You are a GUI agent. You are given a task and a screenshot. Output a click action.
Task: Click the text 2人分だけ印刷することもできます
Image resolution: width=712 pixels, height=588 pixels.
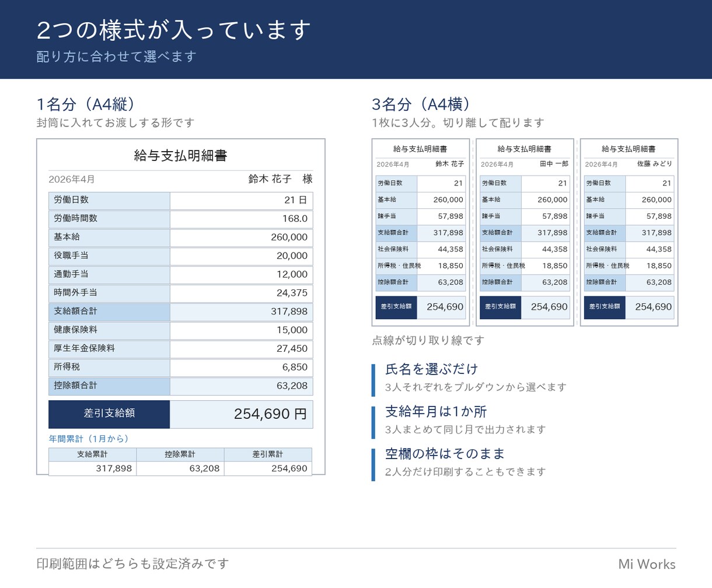(466, 472)
